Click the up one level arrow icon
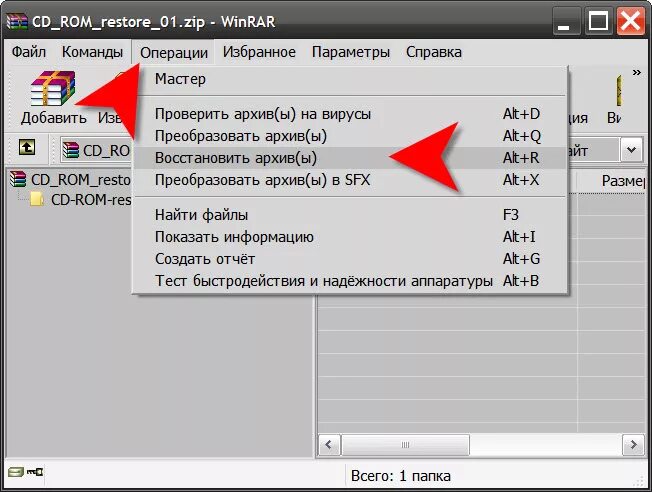Screen dimensions: 652x492 [27, 148]
